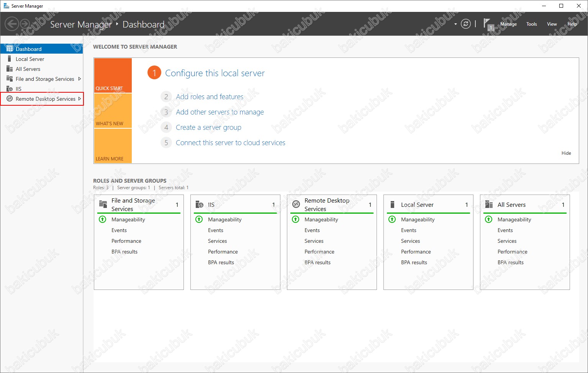Click the Remote Desktop tile manageability status icon
588x373 pixels.
click(x=296, y=219)
